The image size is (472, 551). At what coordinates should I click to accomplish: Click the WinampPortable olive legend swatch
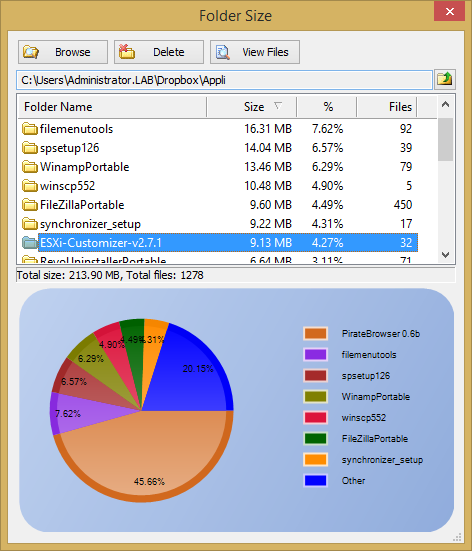(x=315, y=396)
